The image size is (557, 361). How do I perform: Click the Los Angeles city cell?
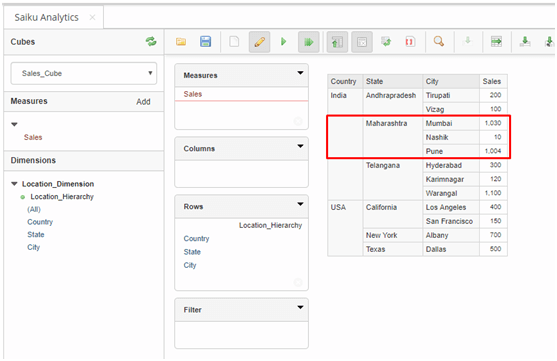click(451, 207)
